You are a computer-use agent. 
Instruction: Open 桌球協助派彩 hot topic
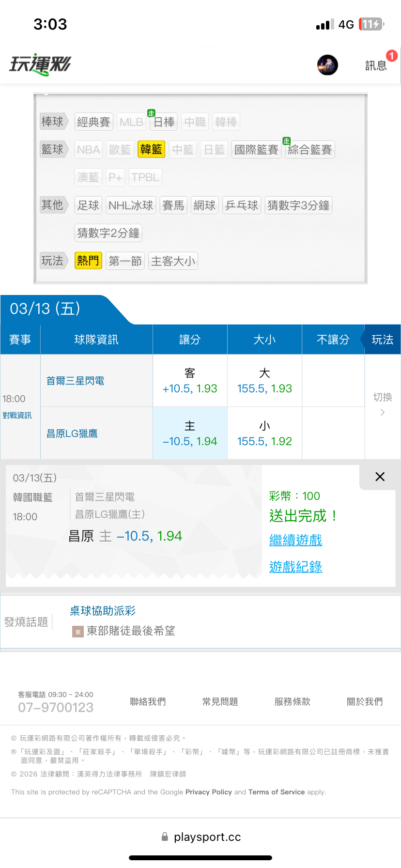tap(103, 611)
